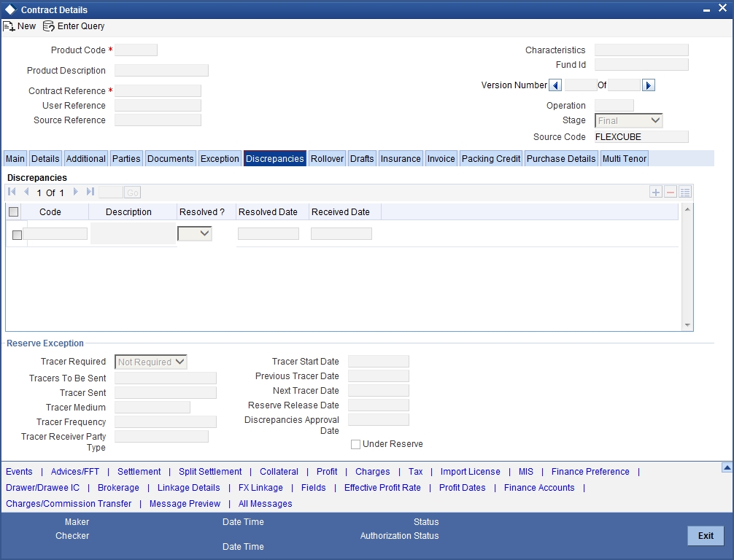Open the Settlement link
734x560 pixels.
click(139, 472)
